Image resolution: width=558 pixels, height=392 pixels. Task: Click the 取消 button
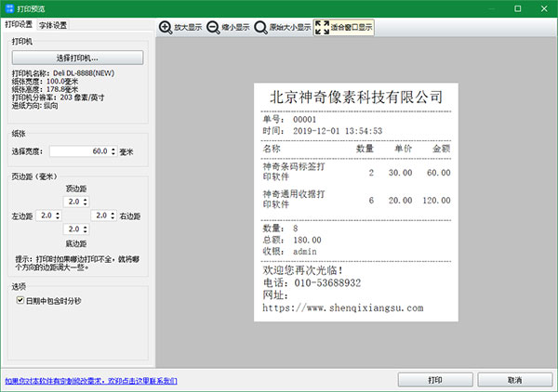515,380
